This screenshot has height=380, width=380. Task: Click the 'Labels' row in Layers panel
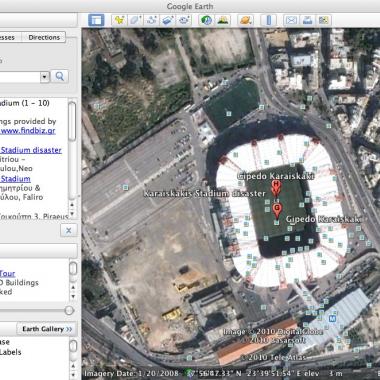tap(11, 352)
